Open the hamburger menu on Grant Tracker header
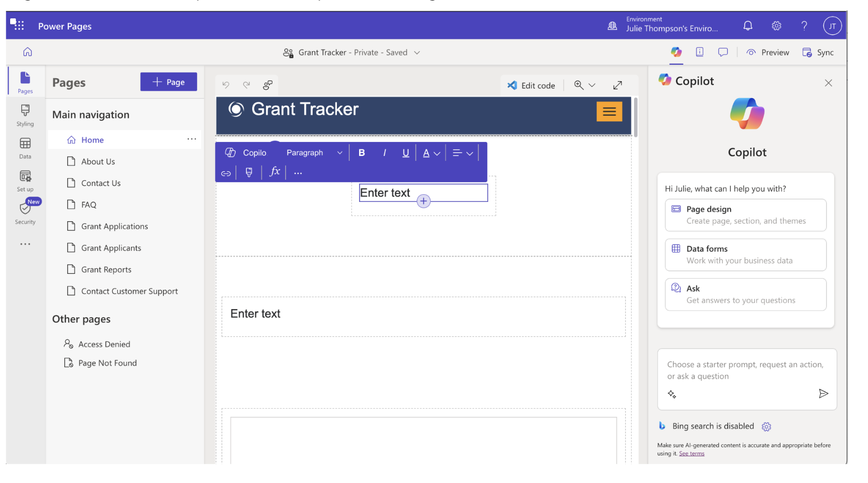 click(609, 112)
